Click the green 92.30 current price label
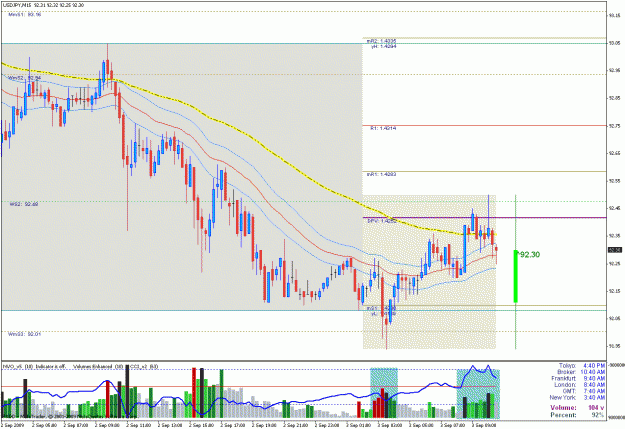The width and height of the screenshot is (625, 429). 530,254
